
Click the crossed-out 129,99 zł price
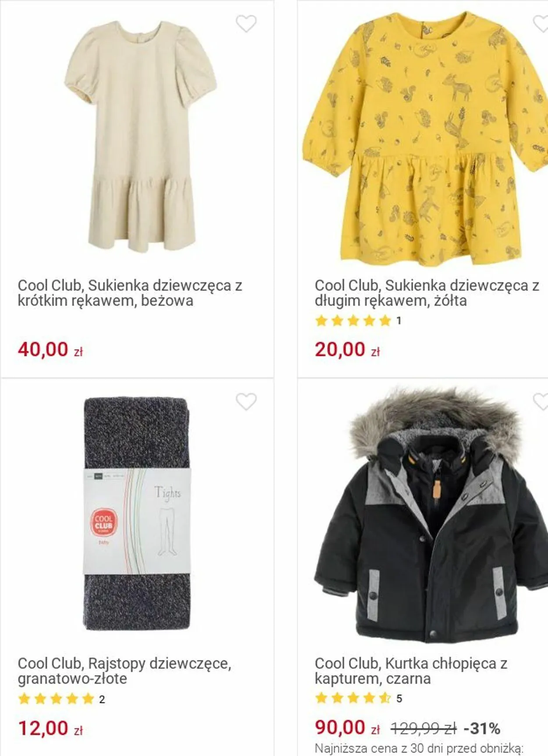point(423,729)
